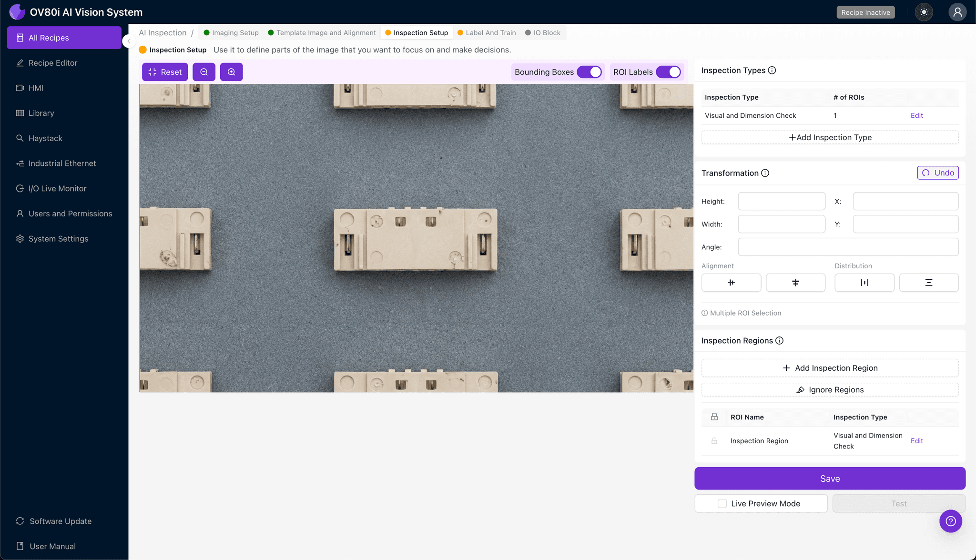The image size is (976, 560).
Task: Open the user profile avatar icon
Action: pyautogui.click(x=957, y=12)
